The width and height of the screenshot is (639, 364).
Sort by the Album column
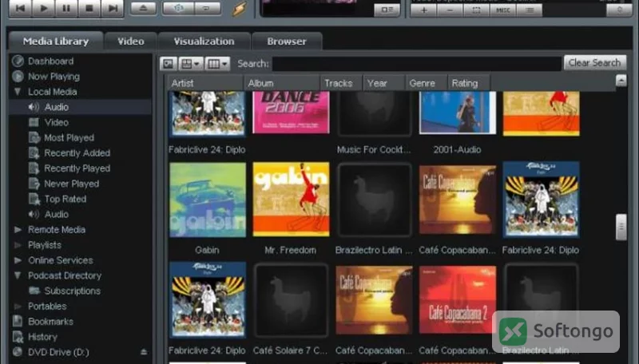point(282,83)
